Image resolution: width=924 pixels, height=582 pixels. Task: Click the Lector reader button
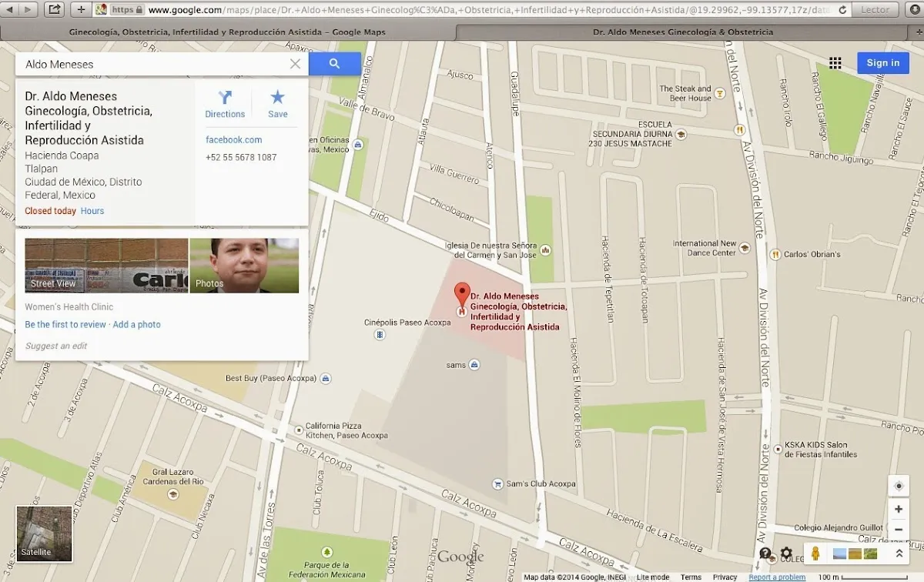(875, 10)
